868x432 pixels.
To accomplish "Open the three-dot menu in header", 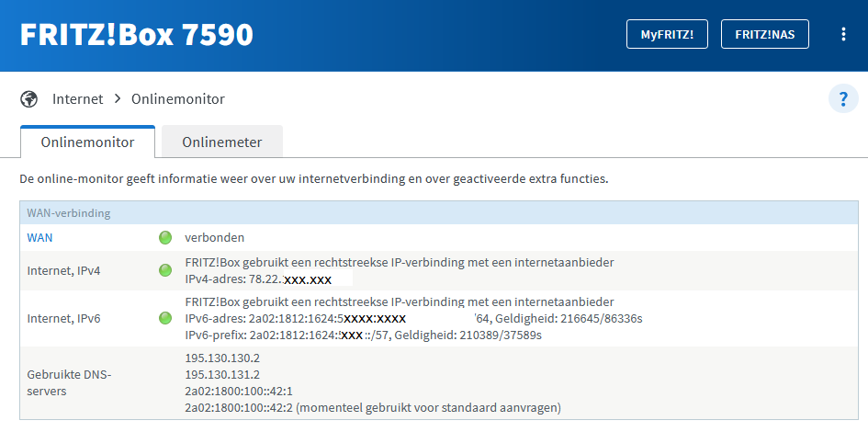I will click(x=843, y=35).
